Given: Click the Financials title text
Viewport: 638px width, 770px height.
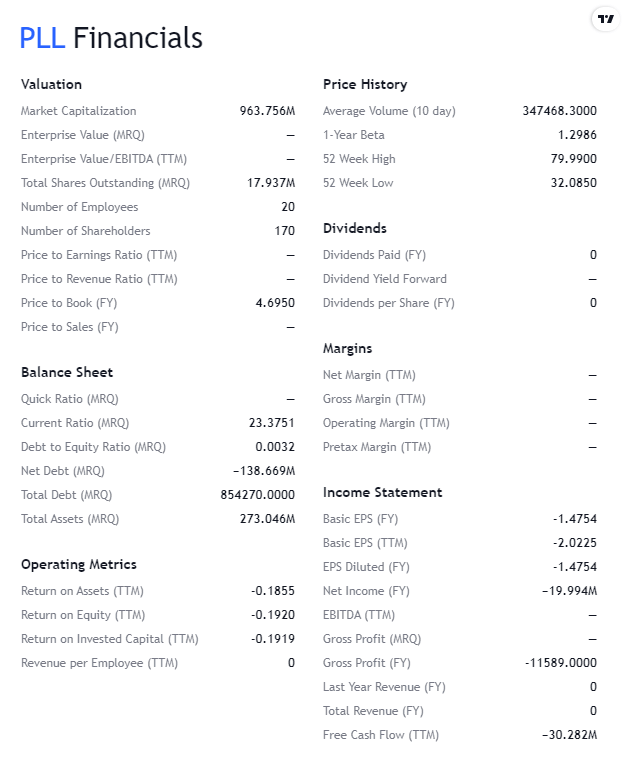Looking at the screenshot, I should point(138,38).
